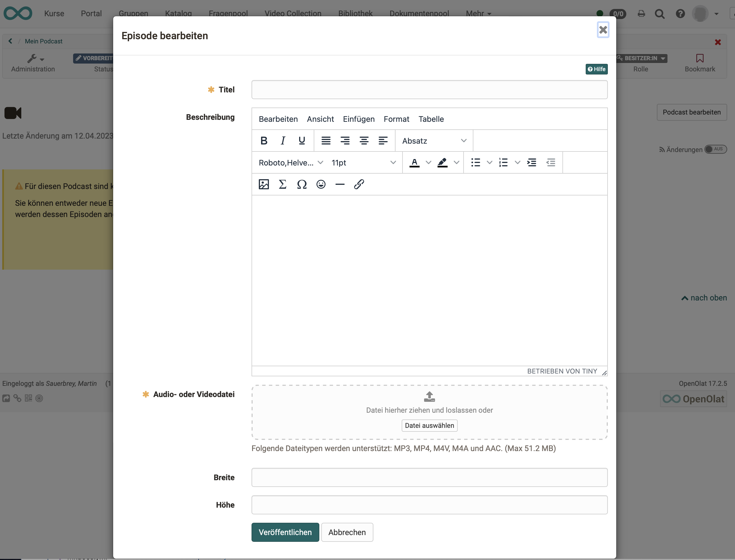The width and height of the screenshot is (735, 560).
Task: Toggle italic formatting in editor
Action: (x=283, y=141)
